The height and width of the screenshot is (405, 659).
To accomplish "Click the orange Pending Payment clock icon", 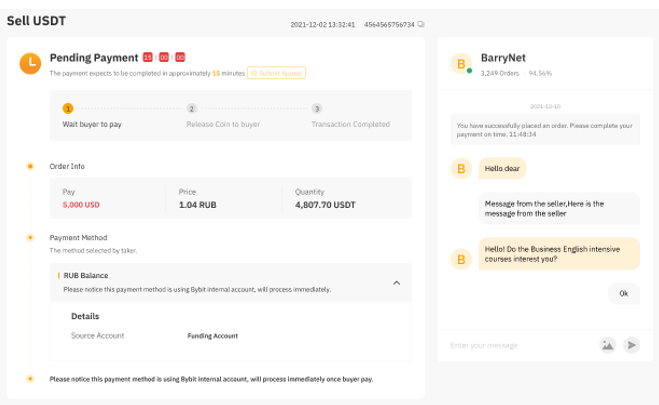I will pyautogui.click(x=30, y=63).
